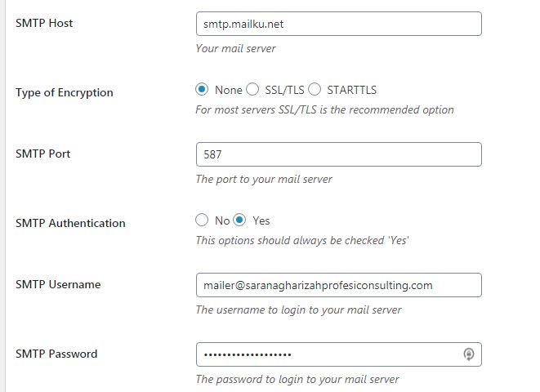
Task: Focus the SMTP Host field containing smtp.mailku.net
Action: point(339,24)
